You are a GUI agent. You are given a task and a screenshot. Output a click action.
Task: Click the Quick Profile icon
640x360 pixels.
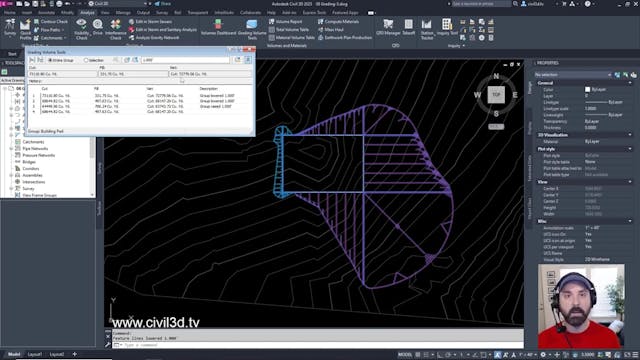point(25,30)
